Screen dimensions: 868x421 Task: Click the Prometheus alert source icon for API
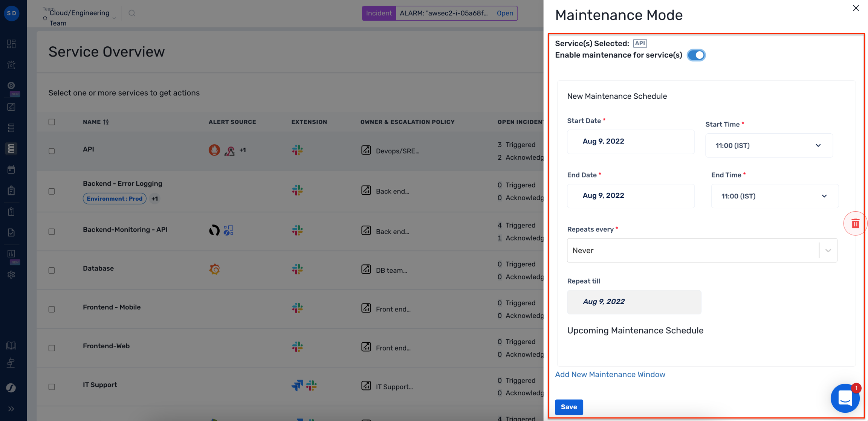pos(214,150)
